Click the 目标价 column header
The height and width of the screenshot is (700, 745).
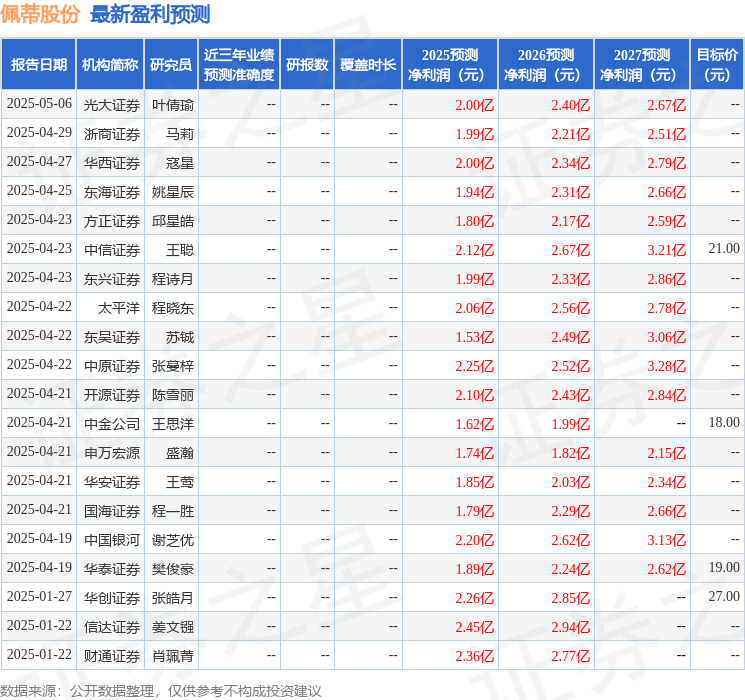tap(716, 65)
